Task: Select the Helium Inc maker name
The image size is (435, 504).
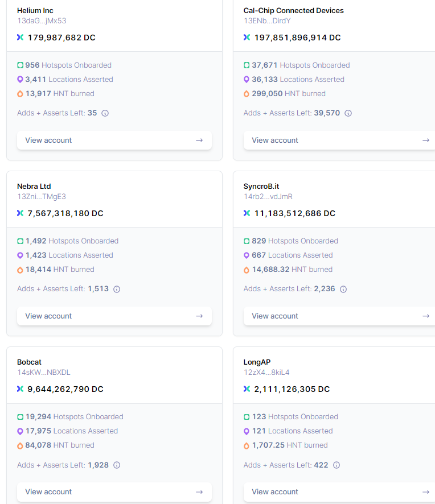Action: pyautogui.click(x=35, y=11)
